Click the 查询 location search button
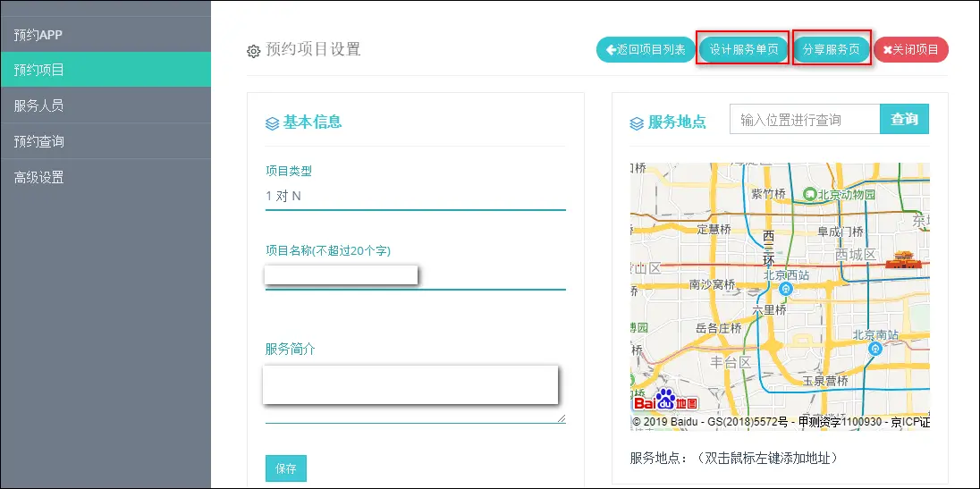980x489 pixels. point(904,119)
